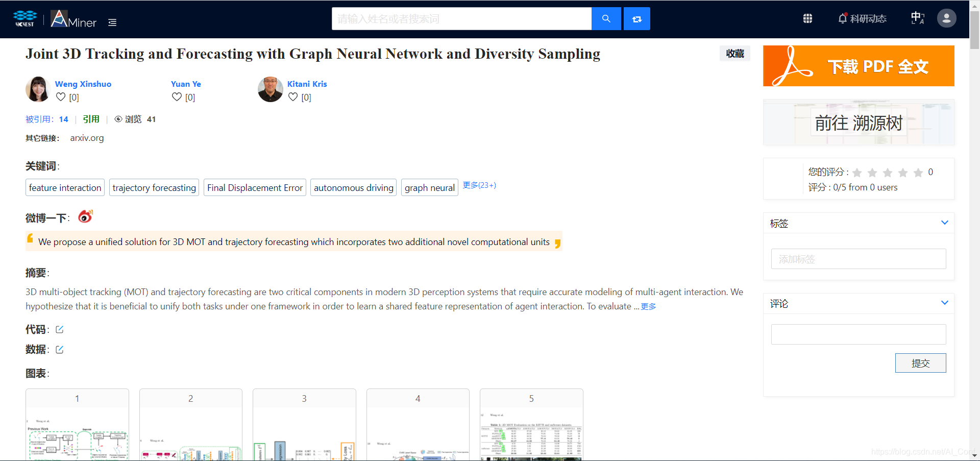This screenshot has height=461, width=980.
Task: Click the scrollbar down arrow
Action: point(974,456)
